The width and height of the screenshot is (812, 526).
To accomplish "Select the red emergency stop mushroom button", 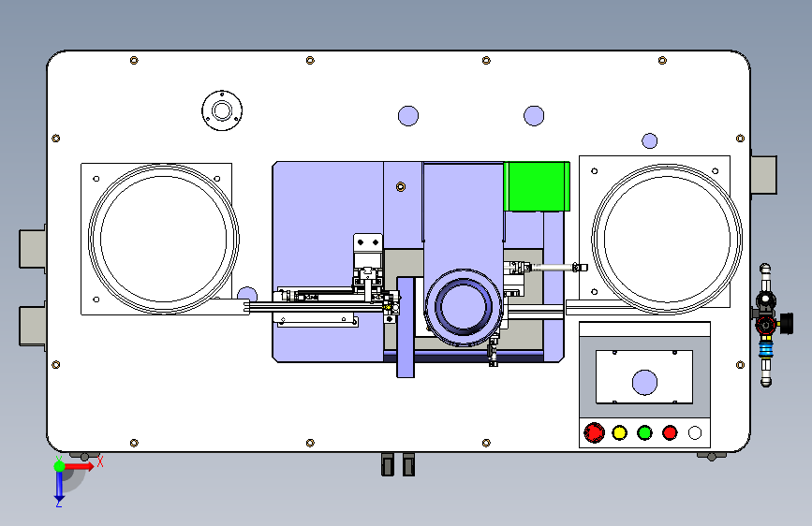I will 594,432.
